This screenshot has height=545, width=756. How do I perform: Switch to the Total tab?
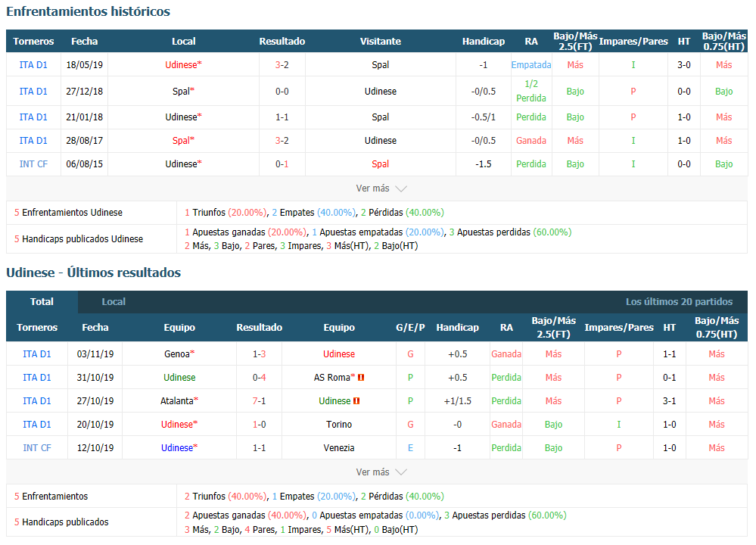pos(42,302)
